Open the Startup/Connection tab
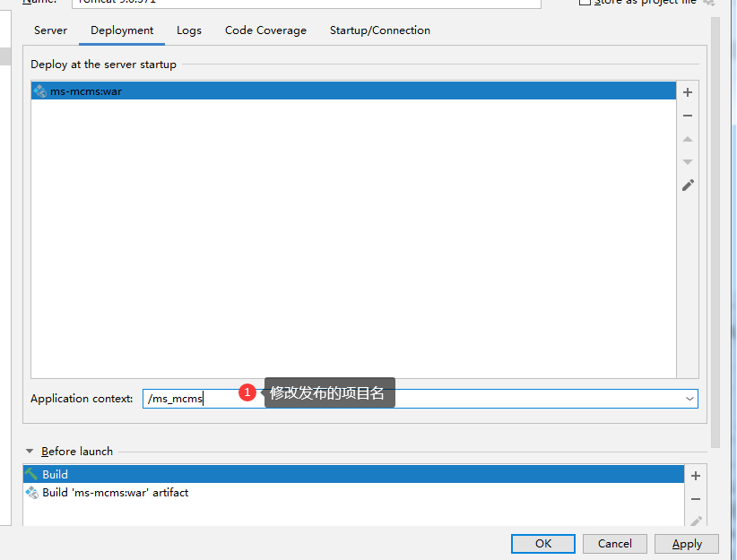Viewport: 737px width, 560px height. click(x=380, y=30)
